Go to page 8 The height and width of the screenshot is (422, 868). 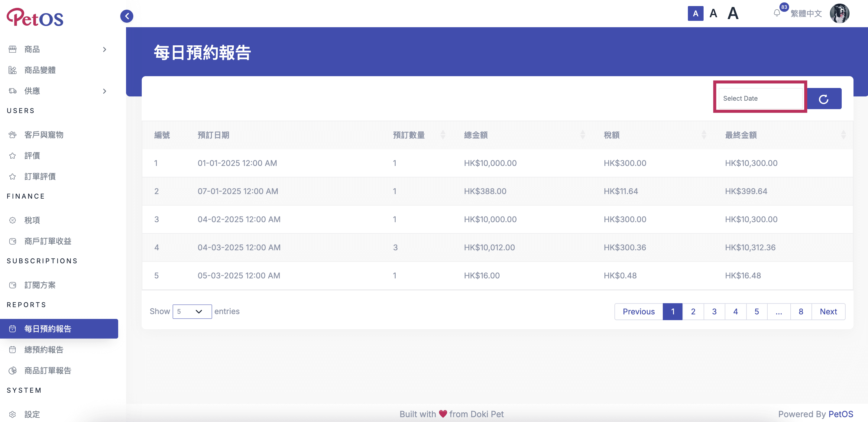801,311
